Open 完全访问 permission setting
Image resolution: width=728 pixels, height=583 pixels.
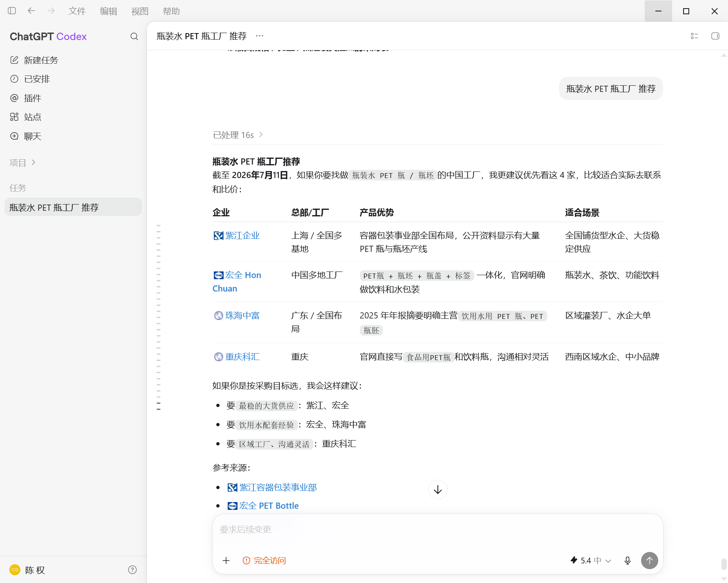pos(264,561)
